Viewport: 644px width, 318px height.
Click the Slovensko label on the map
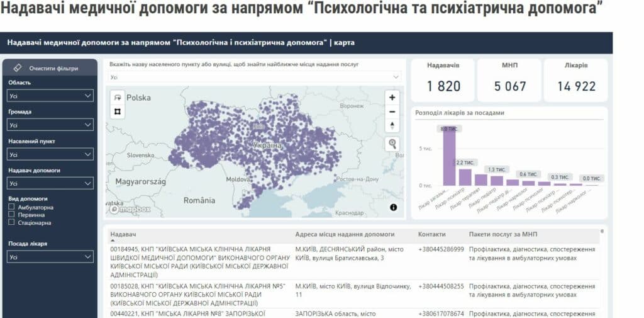140,156
